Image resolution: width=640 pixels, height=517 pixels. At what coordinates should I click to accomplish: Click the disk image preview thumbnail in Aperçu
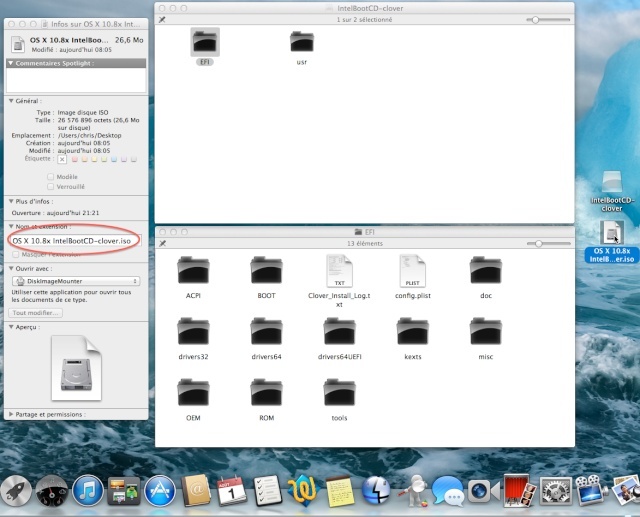pos(76,368)
